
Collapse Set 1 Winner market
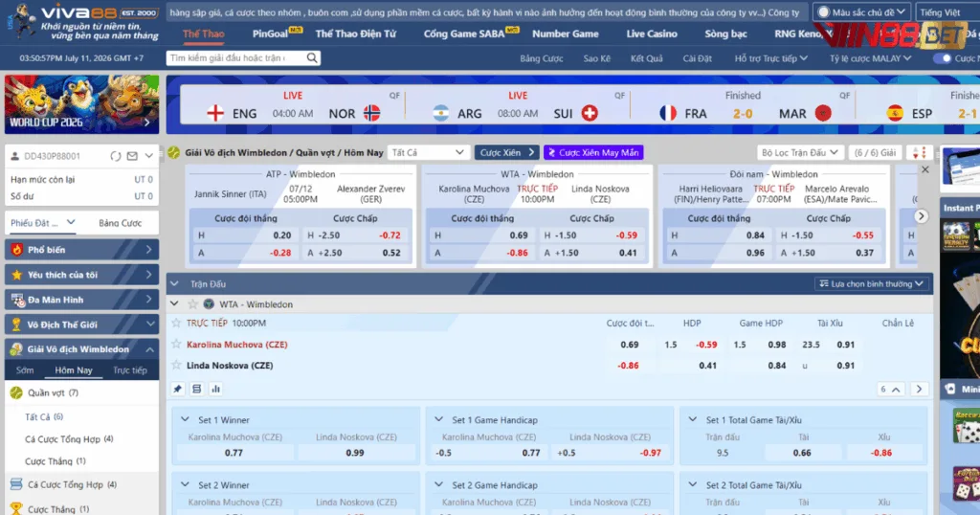point(185,419)
